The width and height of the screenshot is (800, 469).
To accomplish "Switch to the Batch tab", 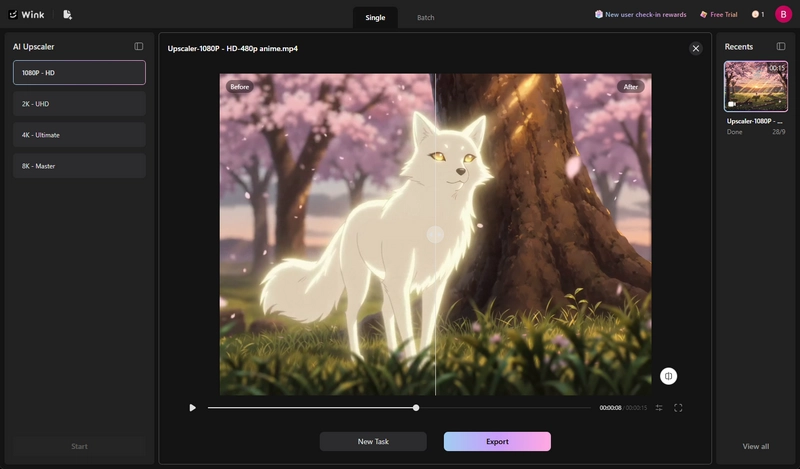I will 426,17.
